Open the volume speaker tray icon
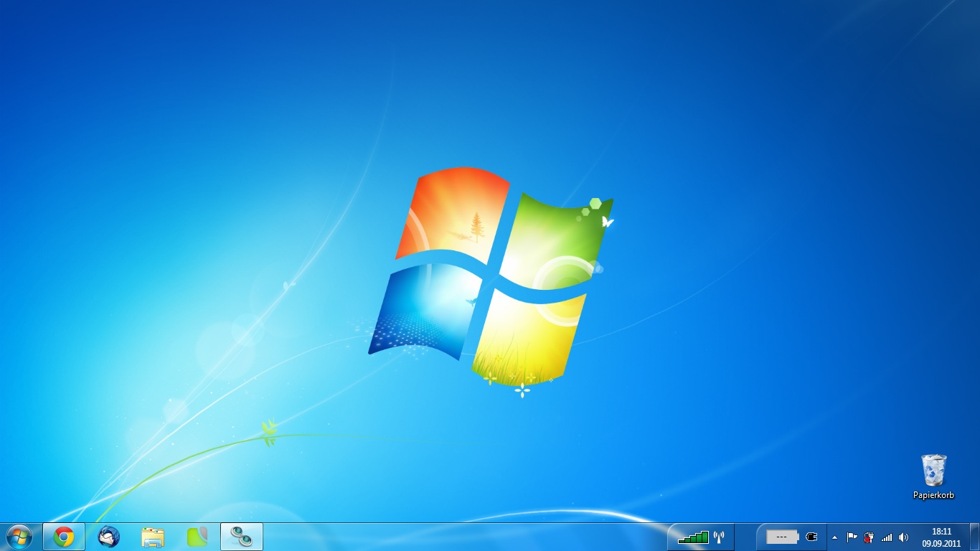 (x=903, y=537)
